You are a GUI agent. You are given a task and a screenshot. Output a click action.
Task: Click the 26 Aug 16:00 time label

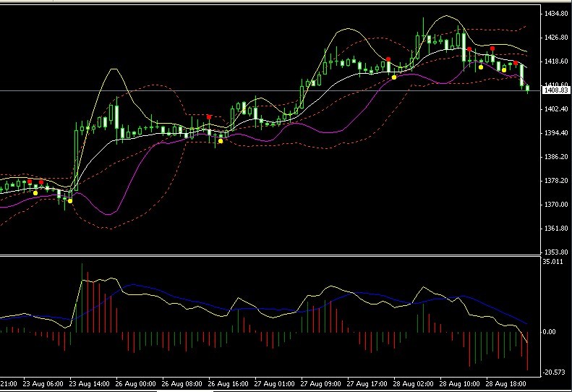click(x=228, y=384)
